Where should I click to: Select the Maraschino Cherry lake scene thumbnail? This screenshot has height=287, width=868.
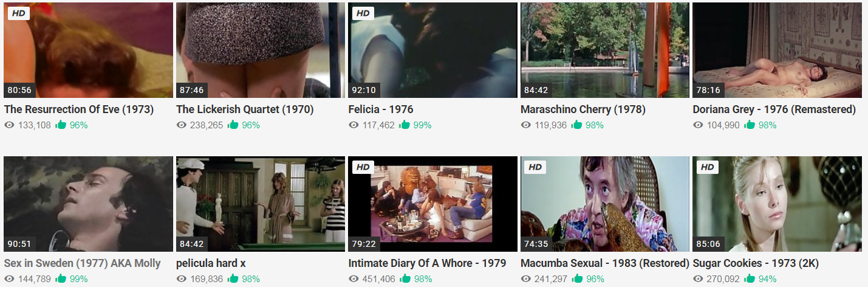(605, 50)
